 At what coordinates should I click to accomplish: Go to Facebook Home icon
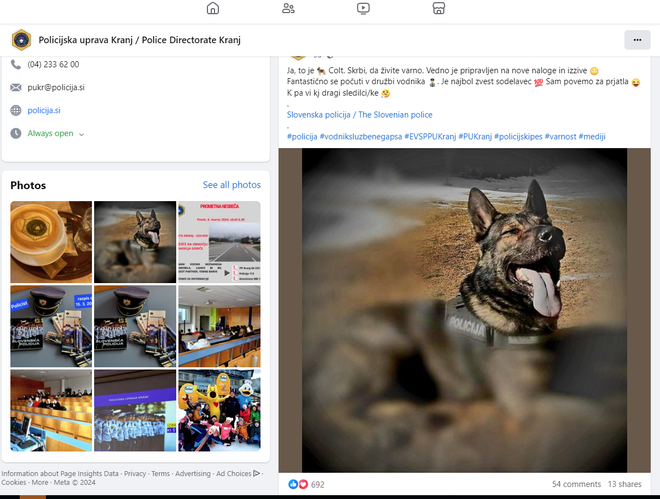(213, 8)
